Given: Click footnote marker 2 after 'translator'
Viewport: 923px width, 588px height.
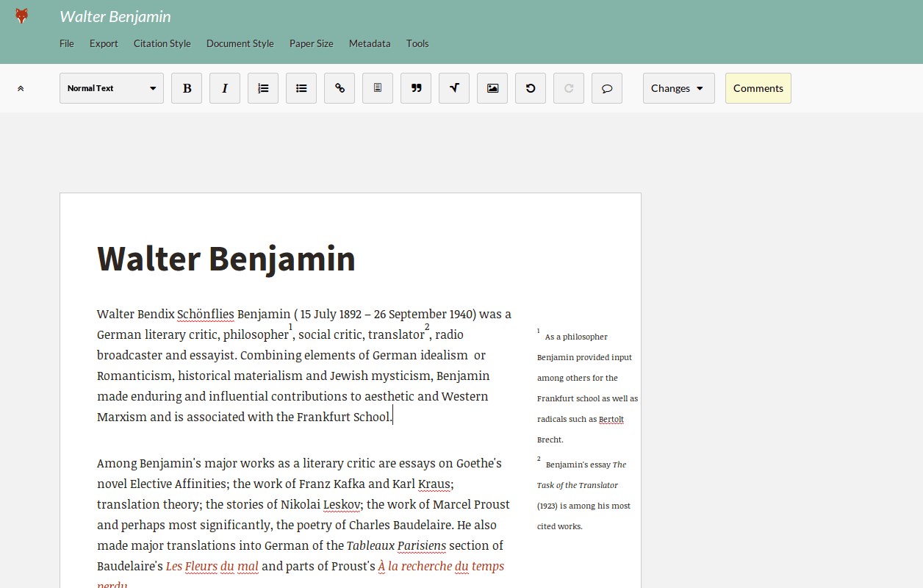Looking at the screenshot, I should click(427, 326).
